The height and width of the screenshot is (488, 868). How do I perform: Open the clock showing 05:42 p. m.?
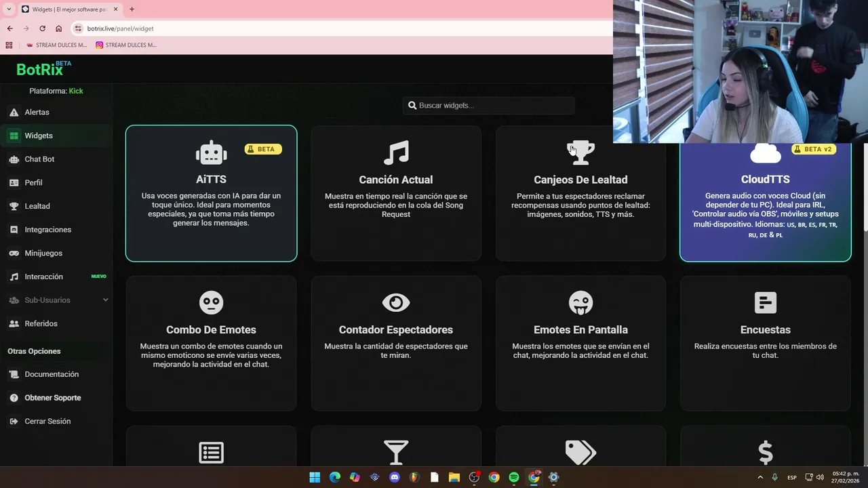[x=846, y=477]
